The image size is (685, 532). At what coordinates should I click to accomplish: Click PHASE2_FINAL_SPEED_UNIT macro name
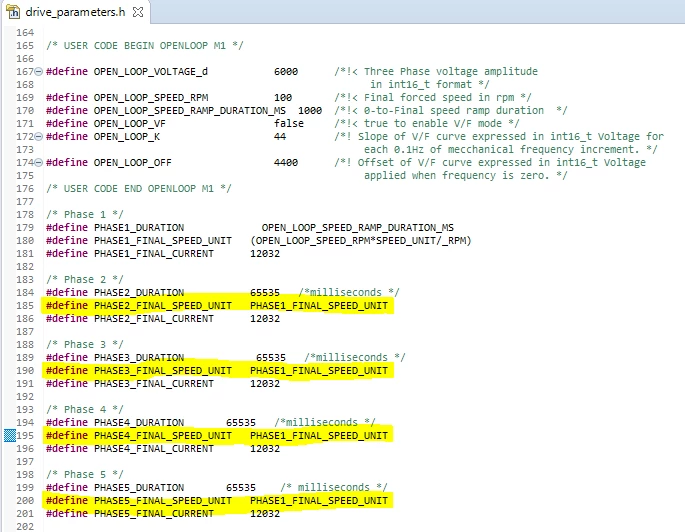(163, 306)
